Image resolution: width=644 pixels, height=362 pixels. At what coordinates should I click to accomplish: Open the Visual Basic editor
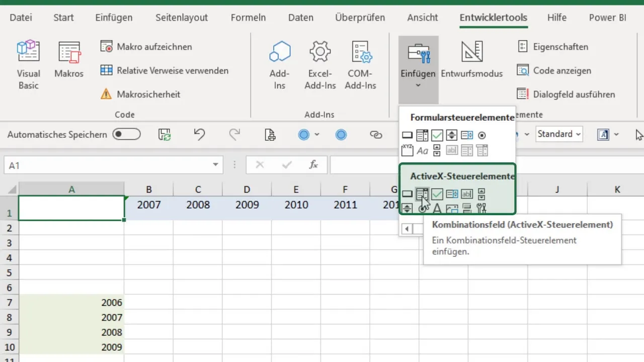coord(28,65)
